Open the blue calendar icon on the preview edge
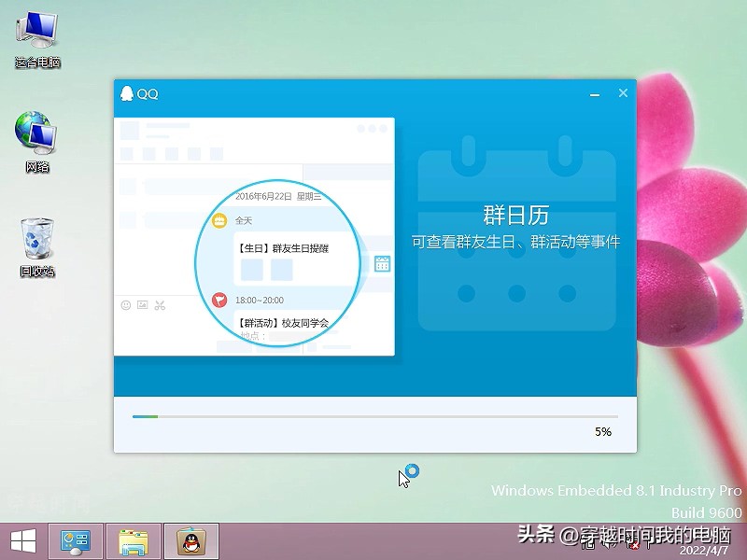 [x=382, y=265]
